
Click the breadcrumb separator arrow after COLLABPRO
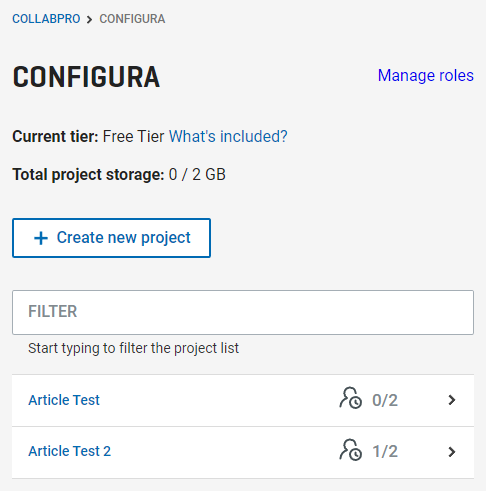[x=89, y=19]
